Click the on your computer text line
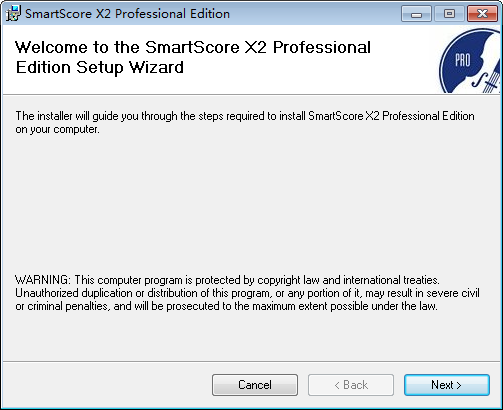The width and height of the screenshot is (503, 410). pyautogui.click(x=57, y=129)
